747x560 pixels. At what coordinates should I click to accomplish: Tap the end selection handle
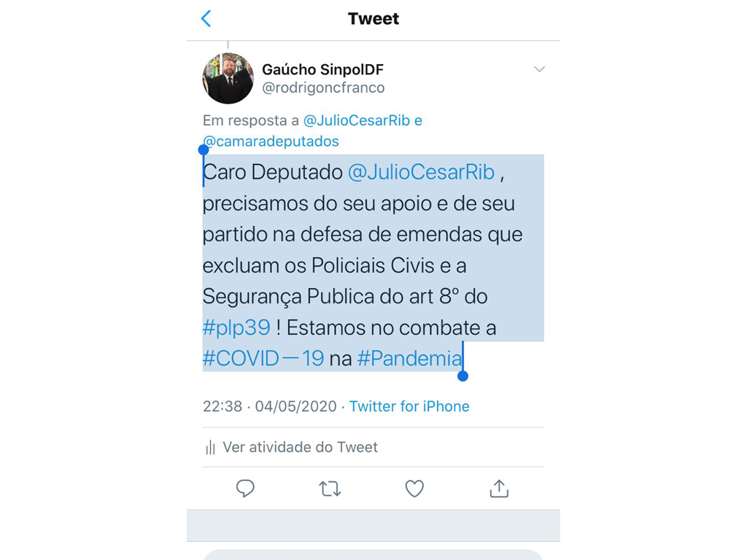462,376
